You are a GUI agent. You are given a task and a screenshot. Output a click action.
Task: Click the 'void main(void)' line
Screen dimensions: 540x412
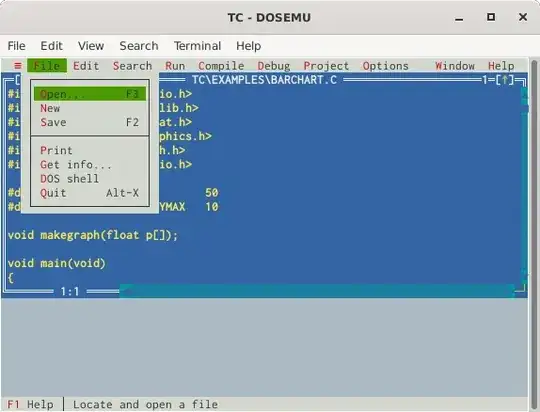[x=56, y=264]
